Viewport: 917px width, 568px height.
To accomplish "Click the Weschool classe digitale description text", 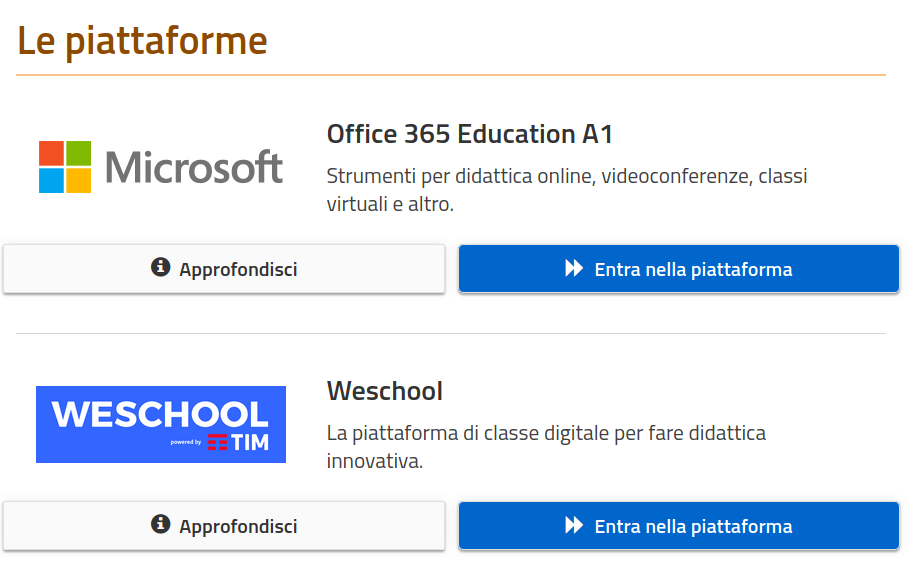I will (x=546, y=447).
